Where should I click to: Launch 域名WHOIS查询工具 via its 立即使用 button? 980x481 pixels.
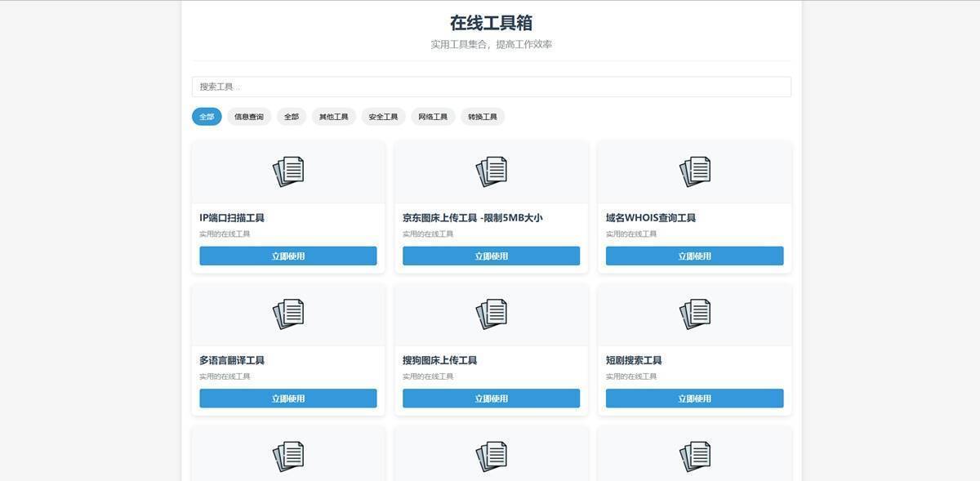pos(694,256)
